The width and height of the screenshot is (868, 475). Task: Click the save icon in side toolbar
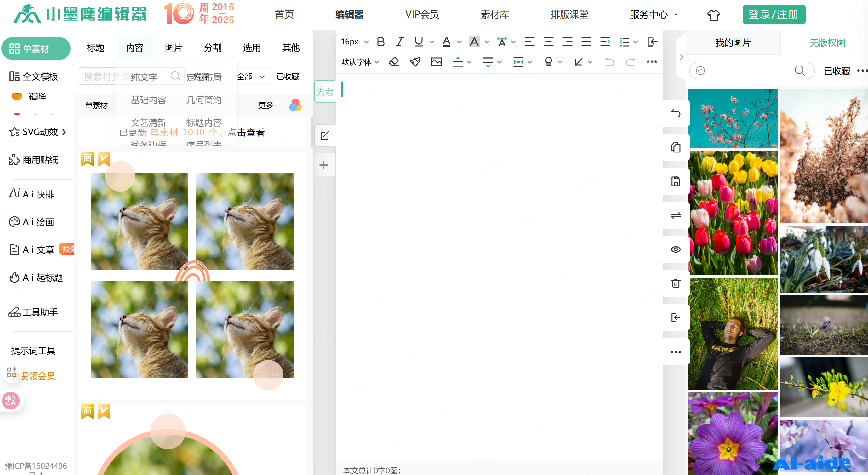pyautogui.click(x=675, y=181)
